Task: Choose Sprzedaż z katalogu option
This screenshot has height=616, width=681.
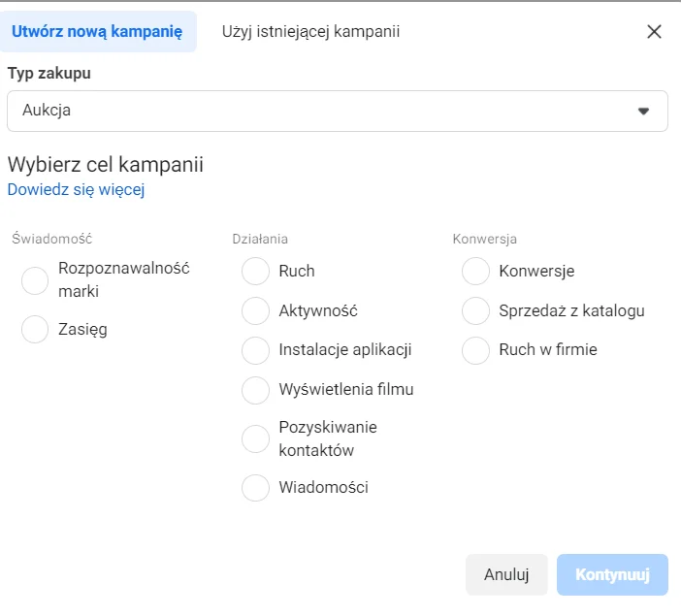Action: click(x=475, y=310)
